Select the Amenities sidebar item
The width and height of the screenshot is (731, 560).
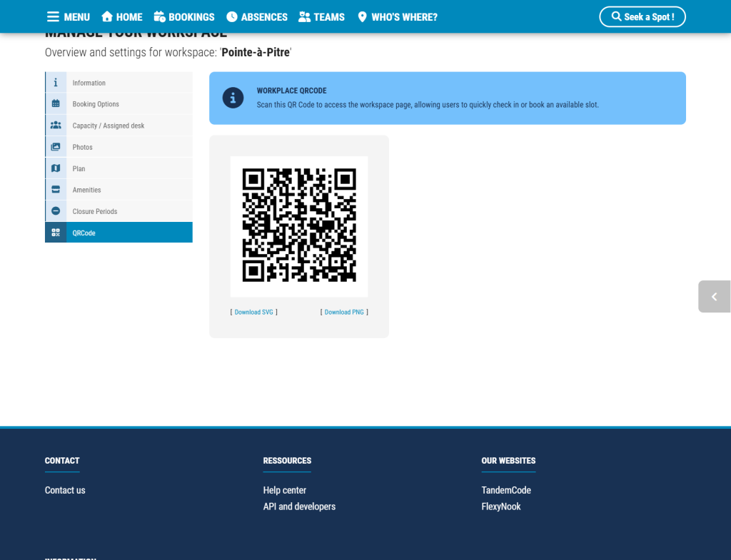(119, 190)
